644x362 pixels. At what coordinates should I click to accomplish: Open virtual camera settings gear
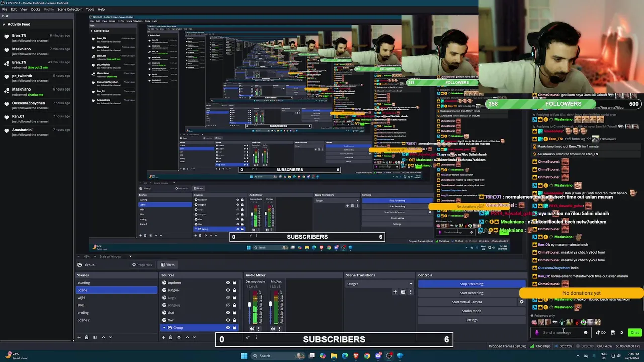pyautogui.click(x=522, y=302)
